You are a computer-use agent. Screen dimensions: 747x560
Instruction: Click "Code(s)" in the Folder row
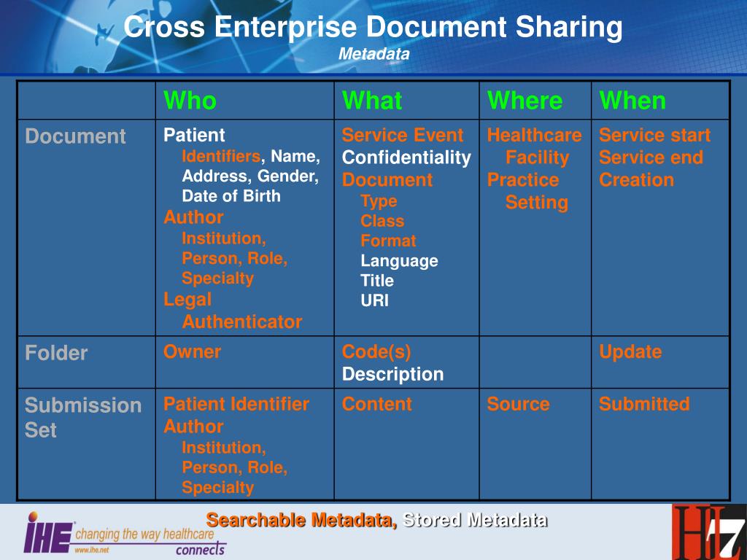(x=376, y=352)
